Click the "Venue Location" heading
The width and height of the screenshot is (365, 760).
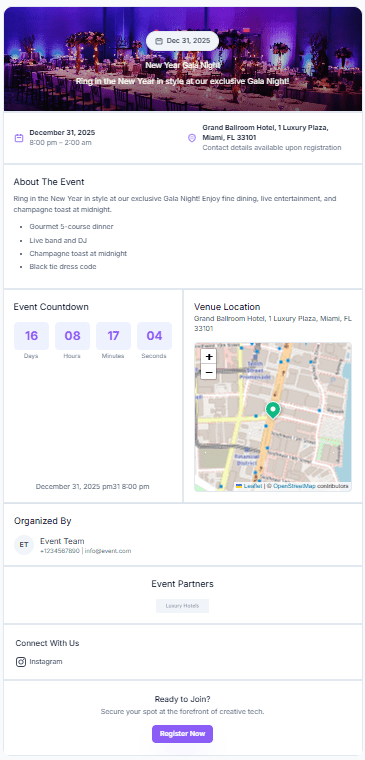(227, 307)
